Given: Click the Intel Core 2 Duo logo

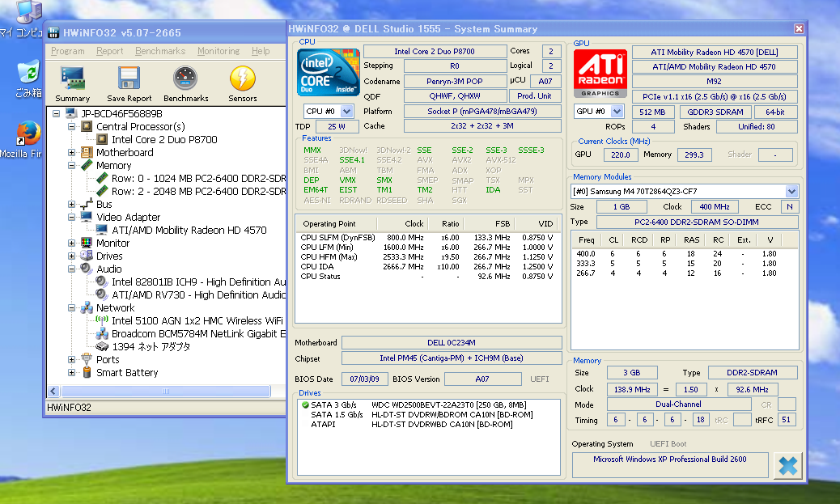Looking at the screenshot, I should [329, 72].
